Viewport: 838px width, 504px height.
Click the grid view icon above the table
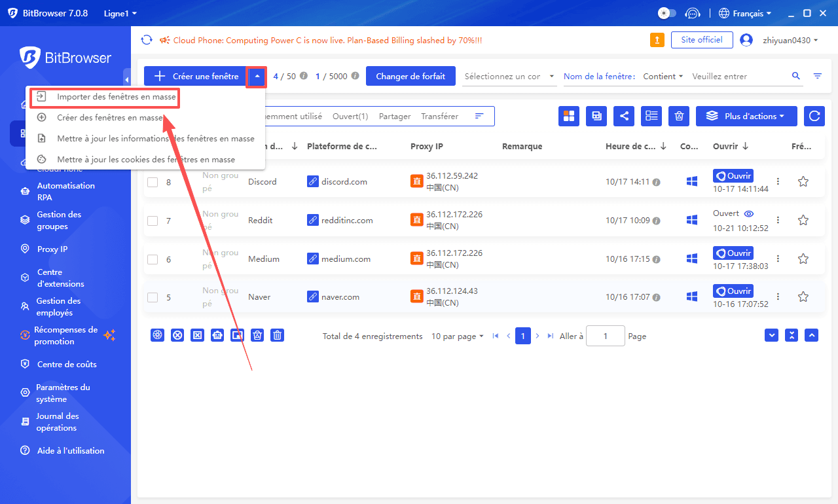pyautogui.click(x=568, y=116)
